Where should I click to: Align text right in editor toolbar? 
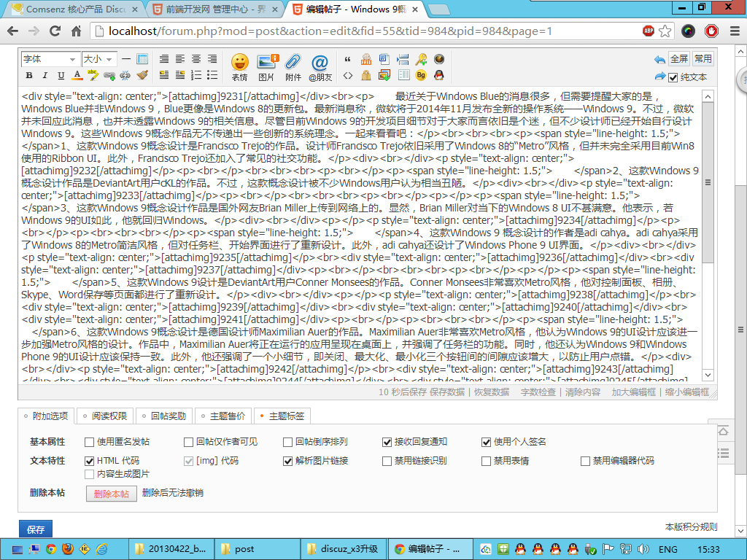pyautogui.click(x=212, y=59)
